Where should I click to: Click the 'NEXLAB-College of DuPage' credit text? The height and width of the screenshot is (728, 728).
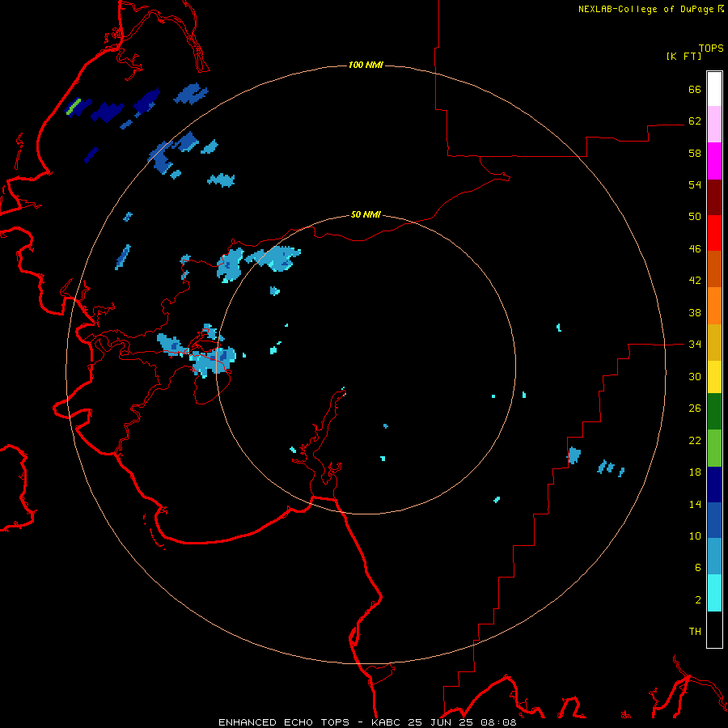coord(645,9)
